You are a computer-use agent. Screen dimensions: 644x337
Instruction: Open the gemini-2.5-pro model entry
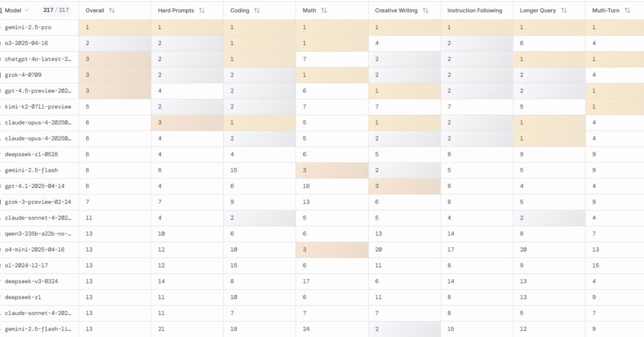click(x=30, y=27)
